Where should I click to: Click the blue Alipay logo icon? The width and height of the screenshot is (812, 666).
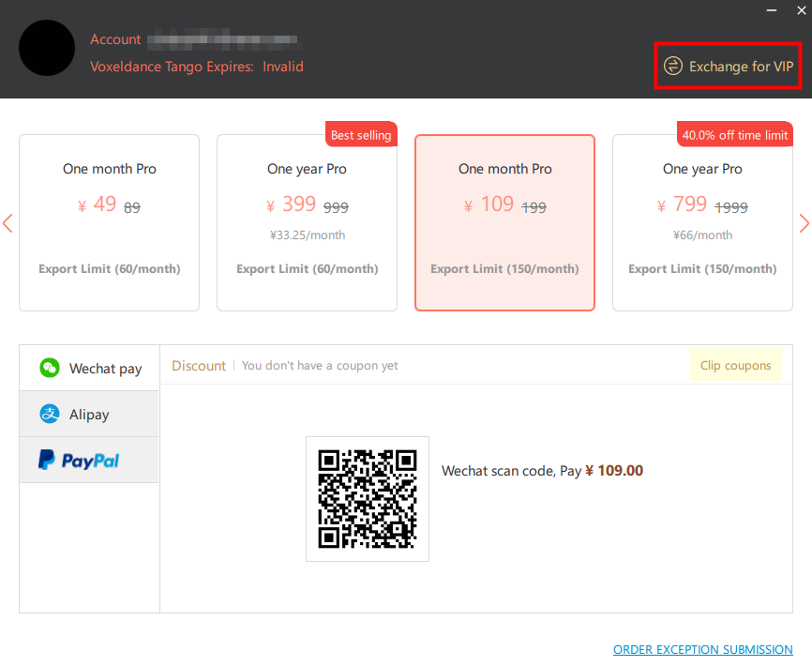(50, 414)
